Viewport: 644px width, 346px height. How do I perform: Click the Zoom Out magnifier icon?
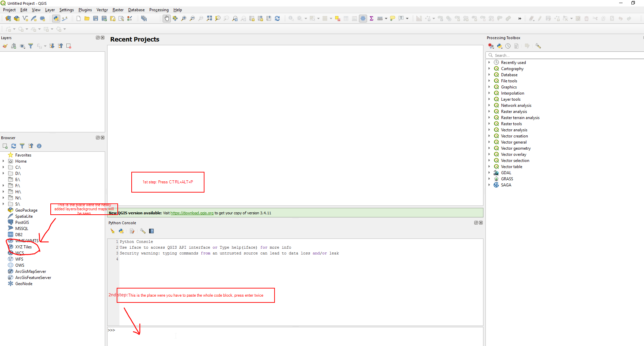pyautogui.click(x=192, y=18)
